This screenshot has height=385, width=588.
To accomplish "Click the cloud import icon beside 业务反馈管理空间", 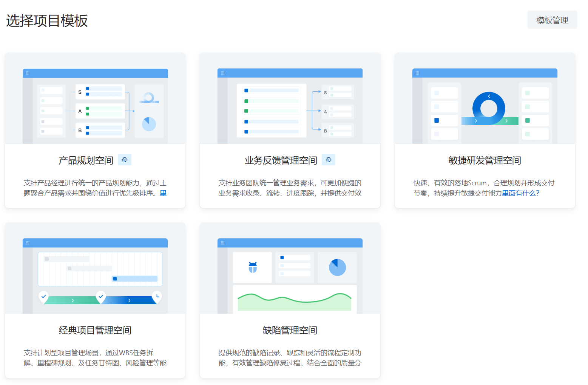I will click(x=328, y=160).
